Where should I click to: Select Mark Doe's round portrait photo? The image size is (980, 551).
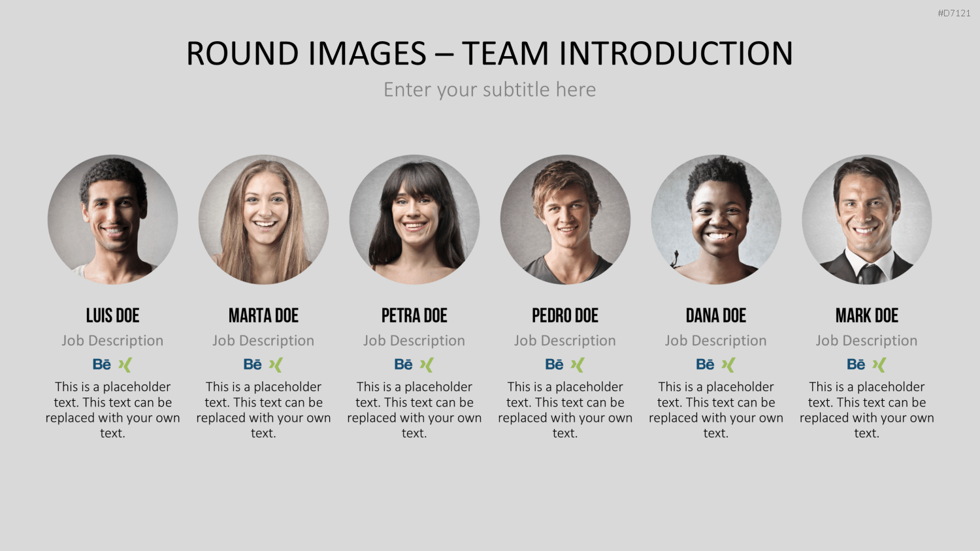click(868, 219)
